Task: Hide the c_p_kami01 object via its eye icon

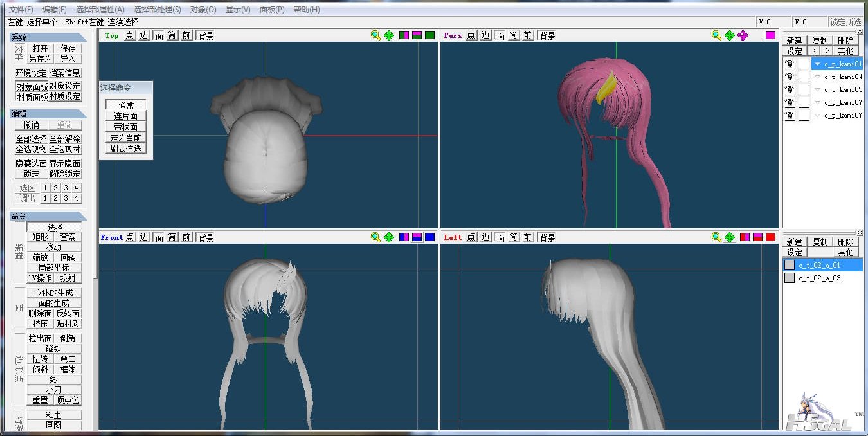Action: [x=789, y=64]
